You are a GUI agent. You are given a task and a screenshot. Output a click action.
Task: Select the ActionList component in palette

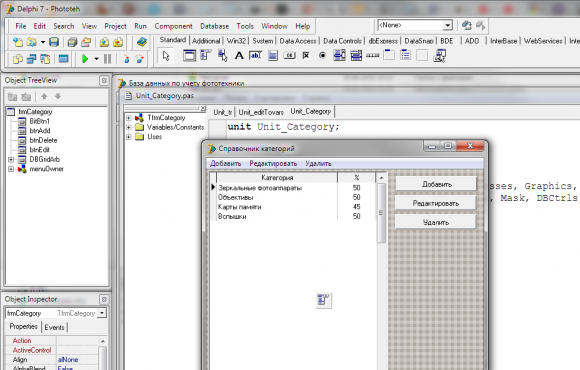tap(439, 56)
